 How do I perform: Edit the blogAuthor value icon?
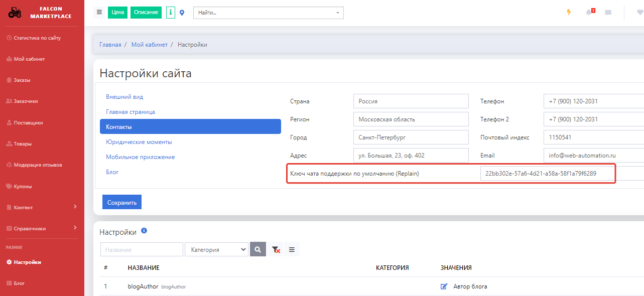[x=444, y=286]
